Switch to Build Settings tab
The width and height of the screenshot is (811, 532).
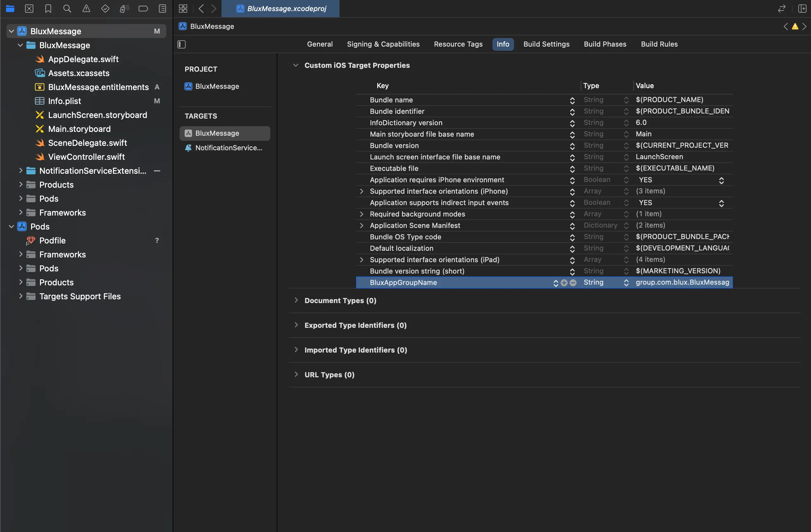pyautogui.click(x=546, y=44)
